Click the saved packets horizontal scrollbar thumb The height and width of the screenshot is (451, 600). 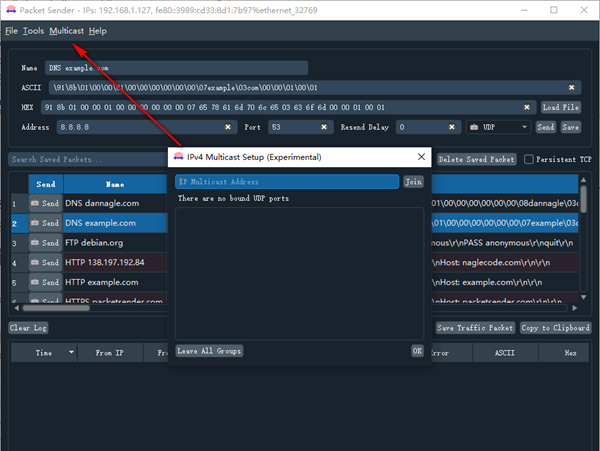click(56, 308)
